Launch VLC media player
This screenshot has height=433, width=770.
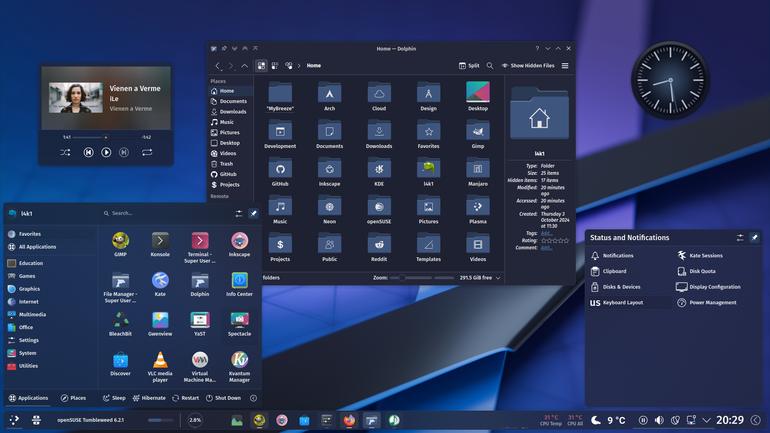[x=160, y=367]
